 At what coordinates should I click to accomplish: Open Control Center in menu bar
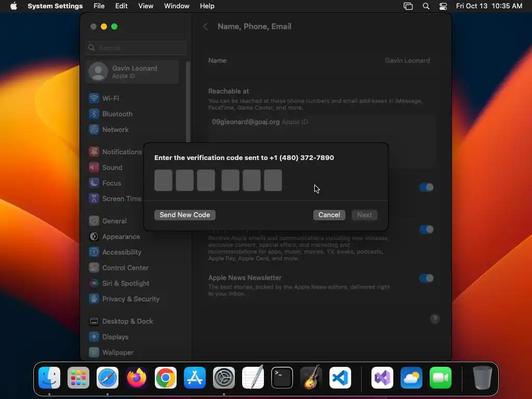coord(443,6)
